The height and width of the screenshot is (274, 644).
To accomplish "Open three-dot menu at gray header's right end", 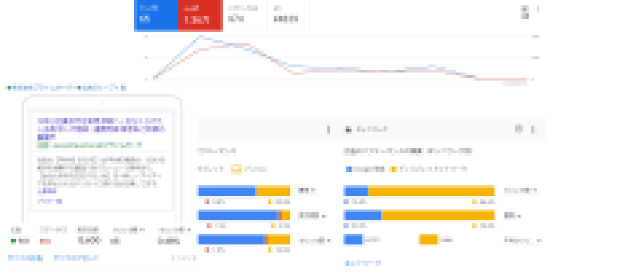I will point(533,129).
